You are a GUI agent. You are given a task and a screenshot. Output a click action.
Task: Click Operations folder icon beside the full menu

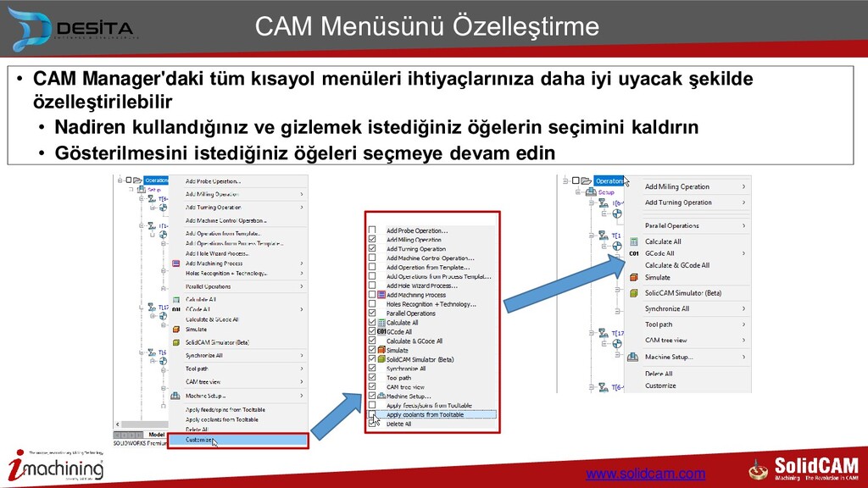tap(136, 180)
